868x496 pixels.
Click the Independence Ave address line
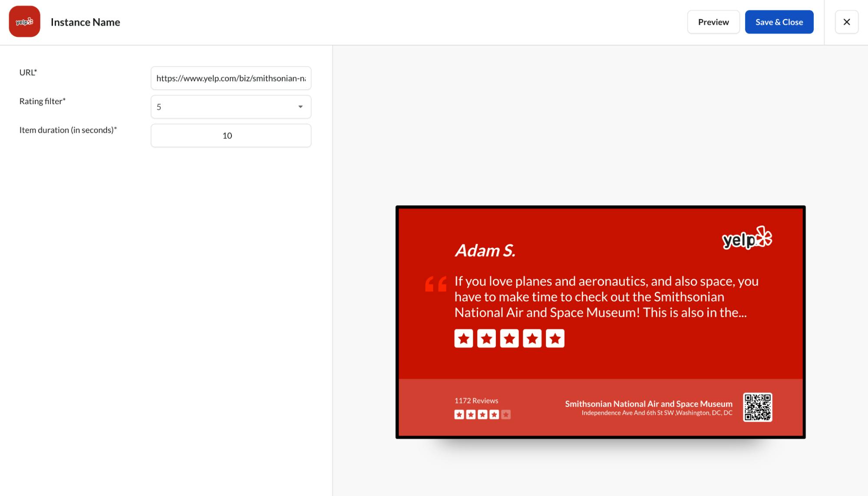tap(657, 413)
